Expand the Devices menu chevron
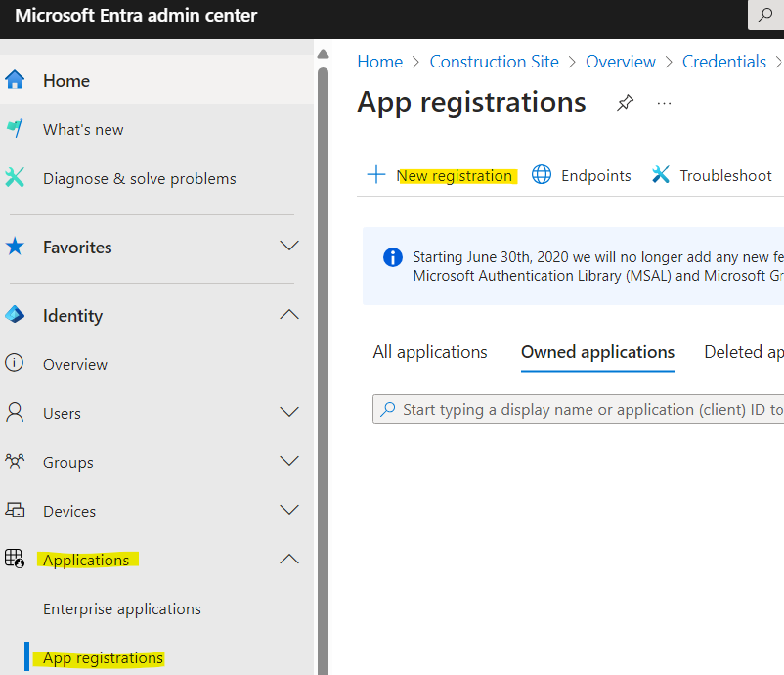This screenshot has height=675, width=784. coord(289,510)
